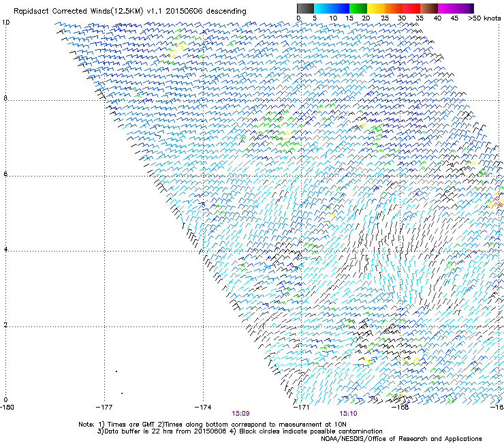Select the -168 longitude axis label
This screenshot has width=504, height=443.
pyautogui.click(x=400, y=408)
